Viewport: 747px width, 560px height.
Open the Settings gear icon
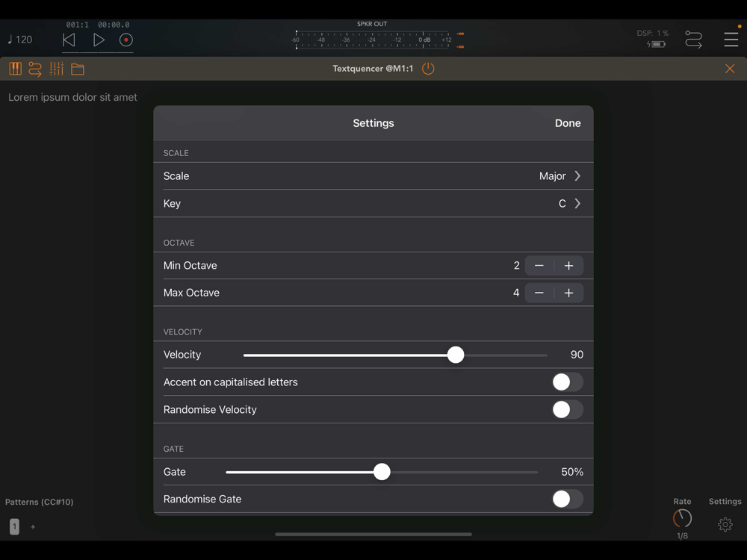tap(725, 524)
